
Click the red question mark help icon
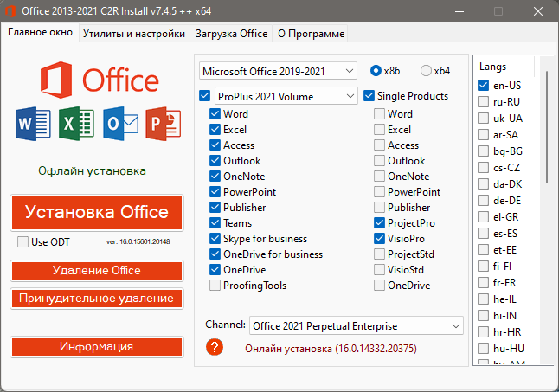click(x=215, y=347)
